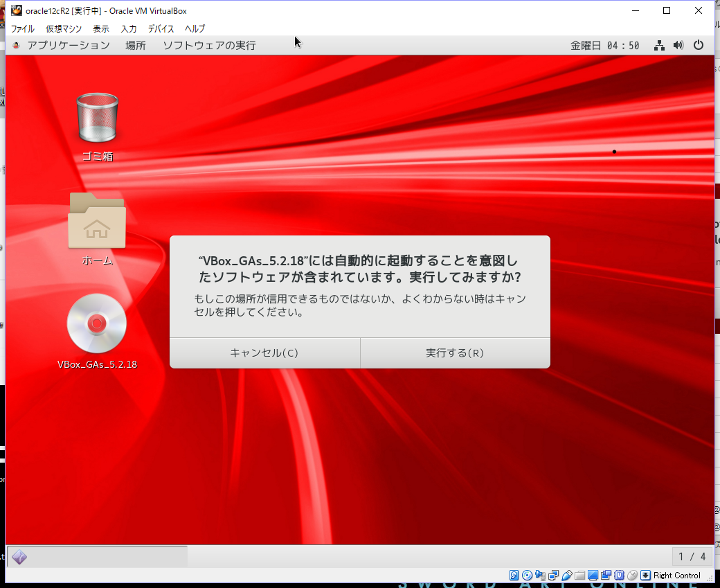Open the shared folders status icon

[x=579, y=576]
